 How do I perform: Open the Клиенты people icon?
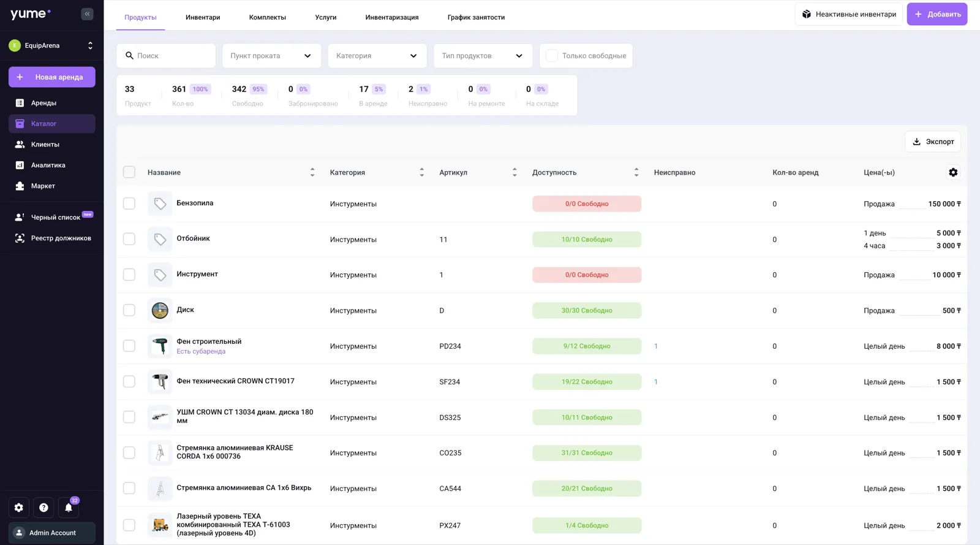coord(20,145)
